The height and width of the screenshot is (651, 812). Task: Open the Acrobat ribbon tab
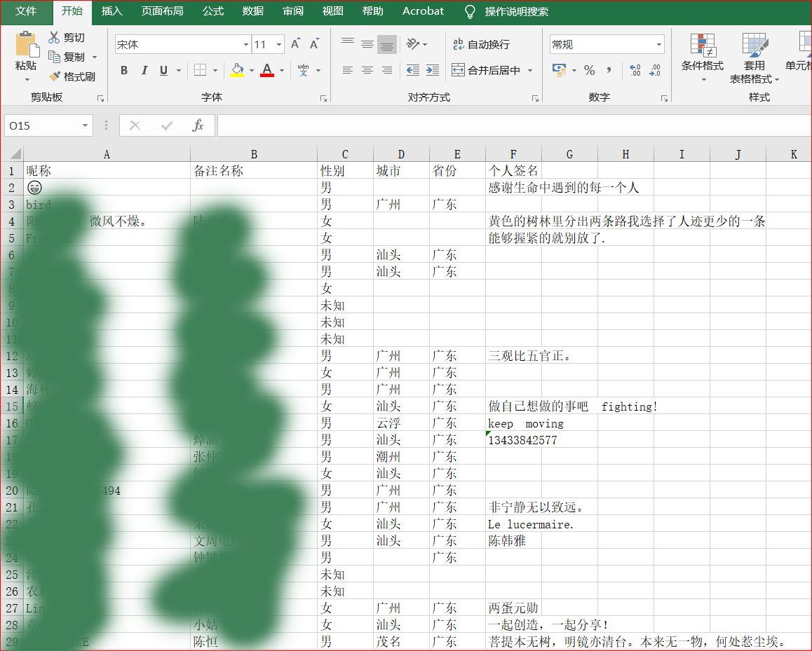[x=423, y=11]
